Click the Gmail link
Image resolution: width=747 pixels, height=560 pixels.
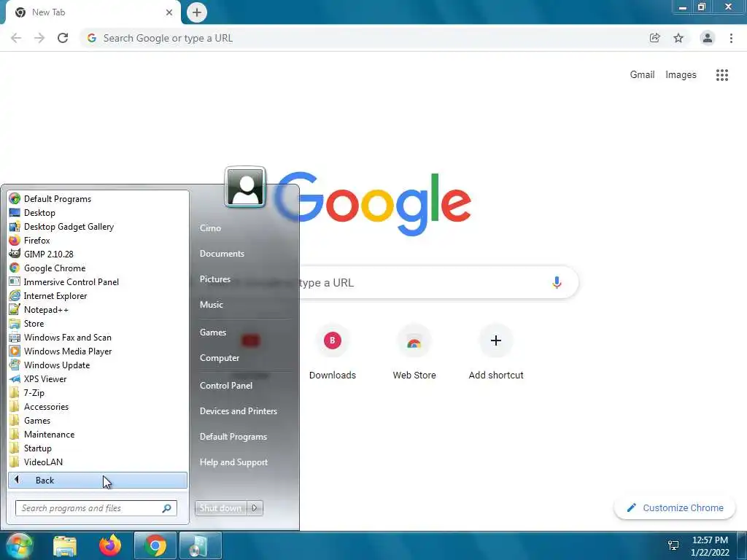(642, 75)
